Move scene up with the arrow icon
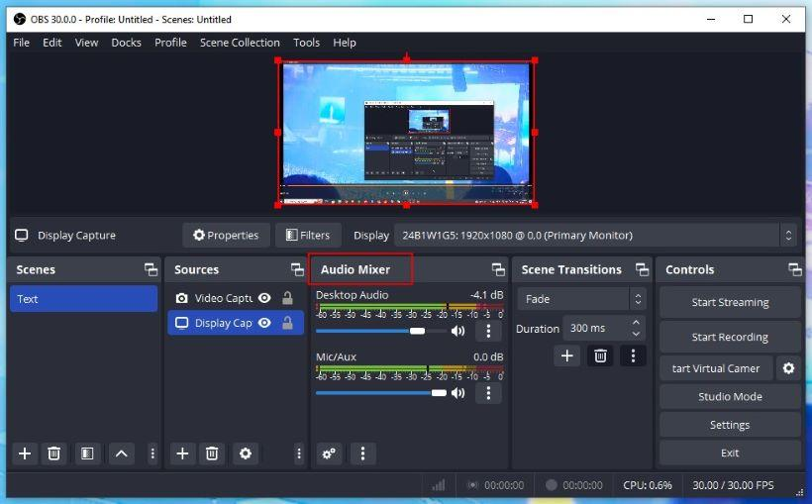Image resolution: width=812 pixels, height=504 pixels. 121,454
